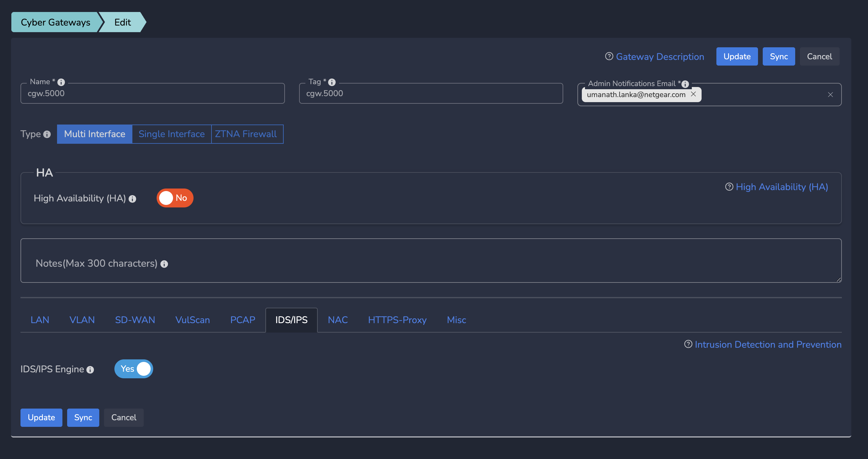
Task: Click Admin Notifications Email info icon
Action: (685, 84)
